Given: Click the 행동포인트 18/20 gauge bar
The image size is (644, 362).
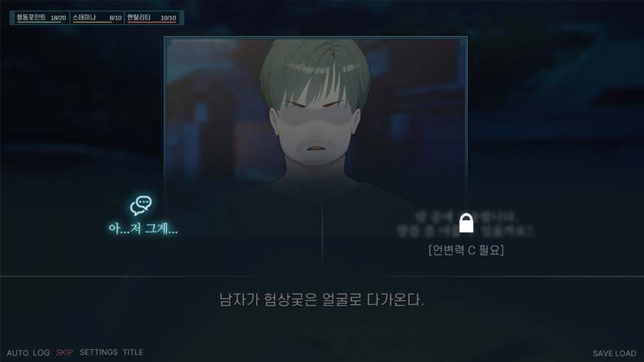Looking at the screenshot, I should (x=41, y=18).
